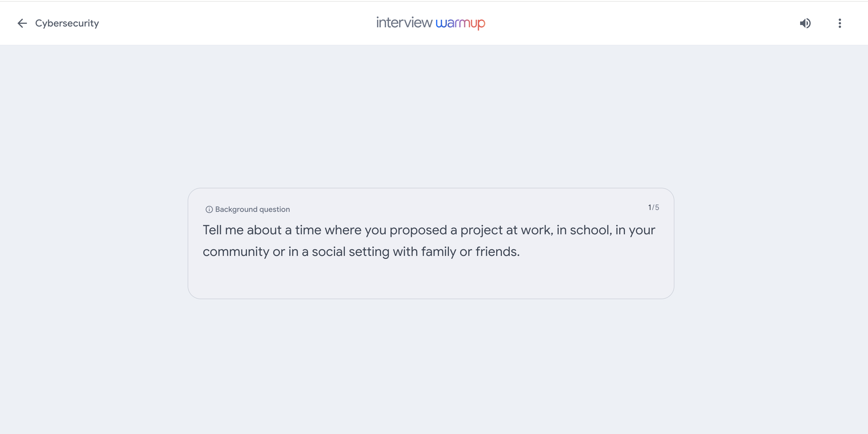Click the line starting 'Tell me about a time'
The image size is (868, 434).
429,230
